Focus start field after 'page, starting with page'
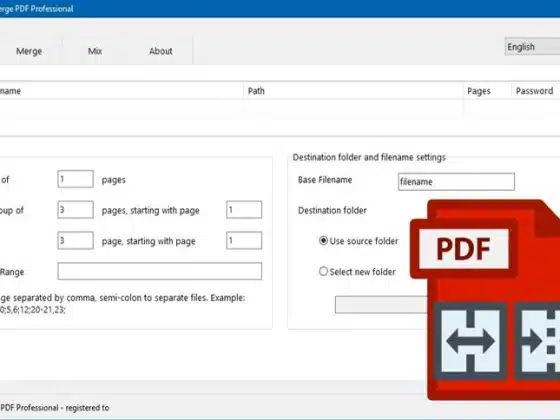The height and width of the screenshot is (420, 560). point(244,240)
